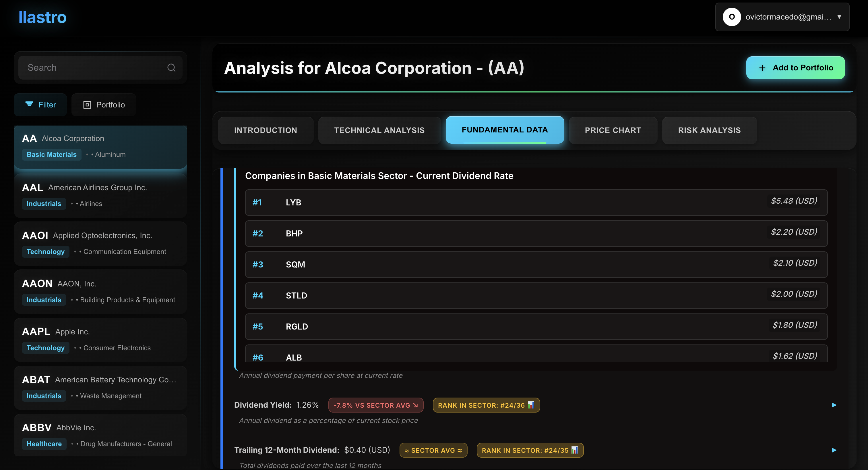868x470 pixels.
Task: Click Industrials tag under AAON
Action: click(x=44, y=300)
